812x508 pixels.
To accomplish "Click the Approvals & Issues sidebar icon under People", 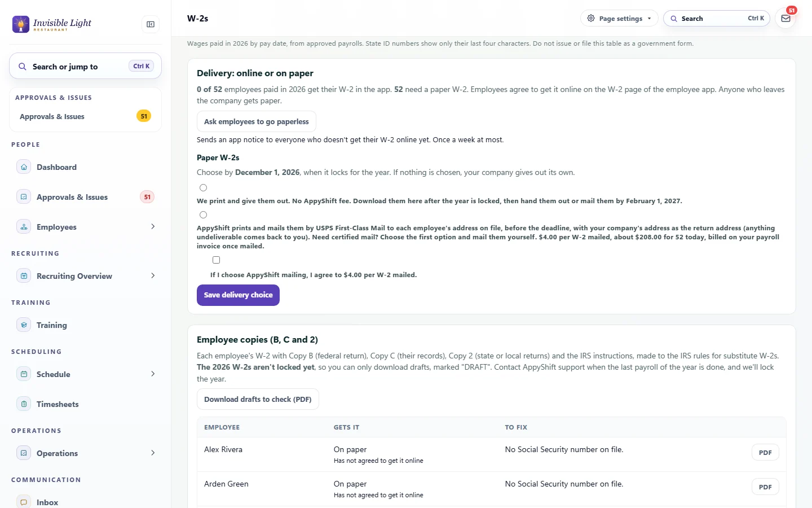I will [x=24, y=197].
